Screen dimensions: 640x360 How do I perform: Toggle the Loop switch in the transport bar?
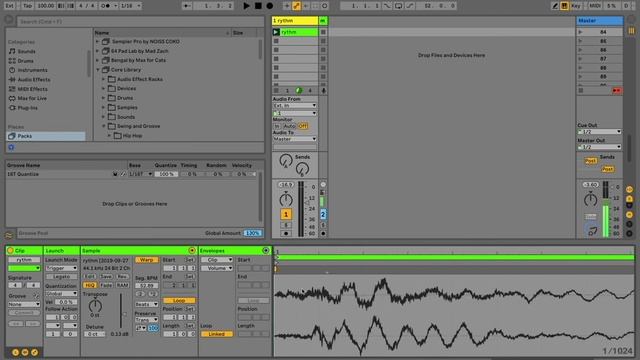(x=398, y=6)
